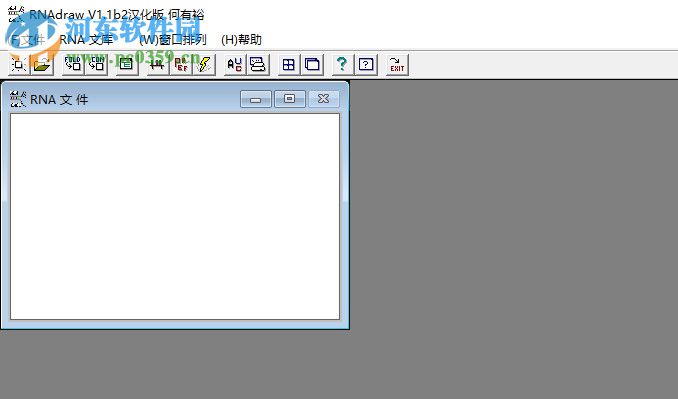Click the lightning bolt toolbar icon
The height and width of the screenshot is (399, 678).
204,65
